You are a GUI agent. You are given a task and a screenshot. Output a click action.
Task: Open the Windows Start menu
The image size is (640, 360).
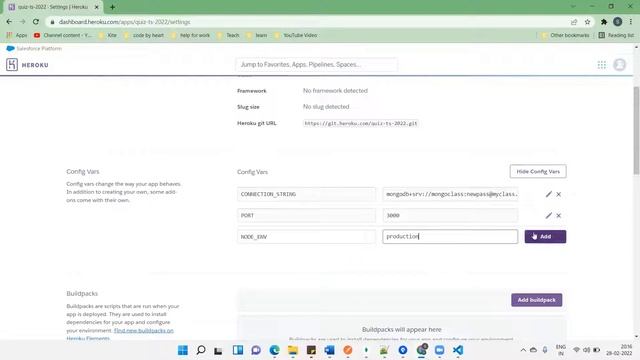(x=183, y=350)
